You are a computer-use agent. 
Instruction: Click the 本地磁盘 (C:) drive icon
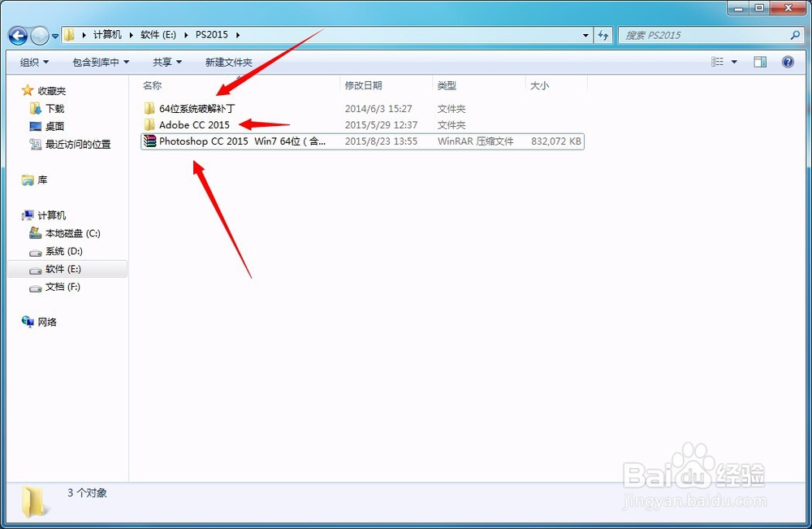point(35,233)
